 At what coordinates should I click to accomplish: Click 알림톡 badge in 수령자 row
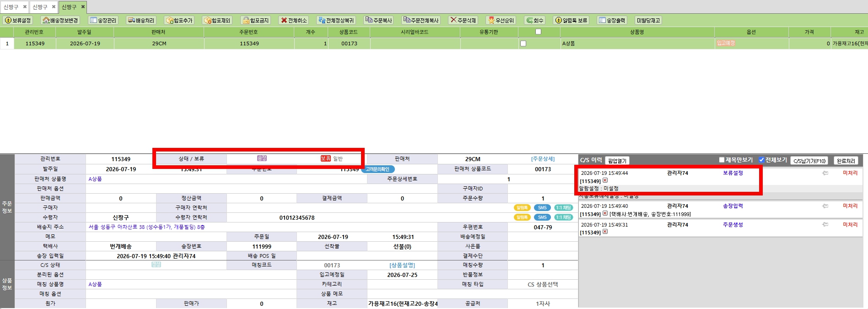click(522, 217)
